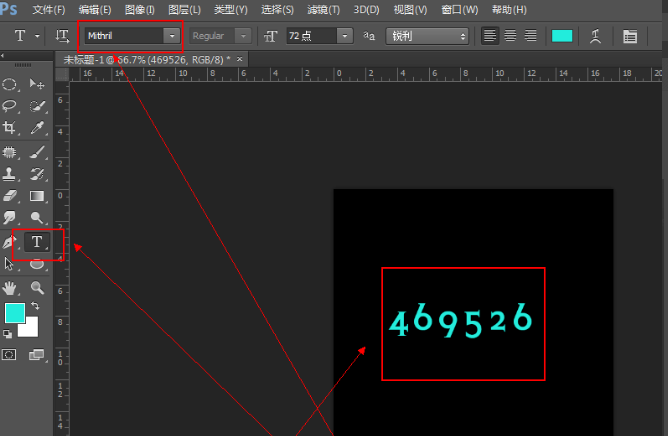This screenshot has height=436, width=668.
Task: Open the 选择(S) menu
Action: click(277, 9)
